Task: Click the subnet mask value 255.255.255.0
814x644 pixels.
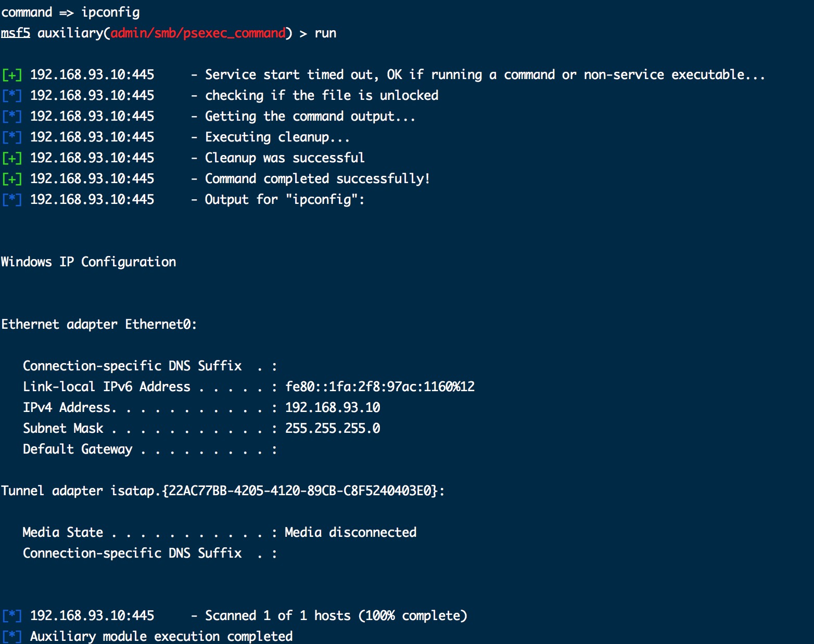Action: 333,428
